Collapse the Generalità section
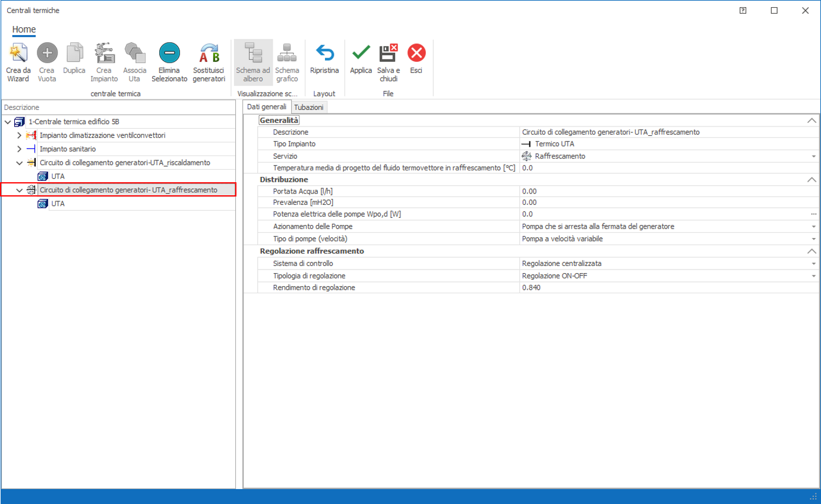The width and height of the screenshot is (821, 504). pos(811,121)
